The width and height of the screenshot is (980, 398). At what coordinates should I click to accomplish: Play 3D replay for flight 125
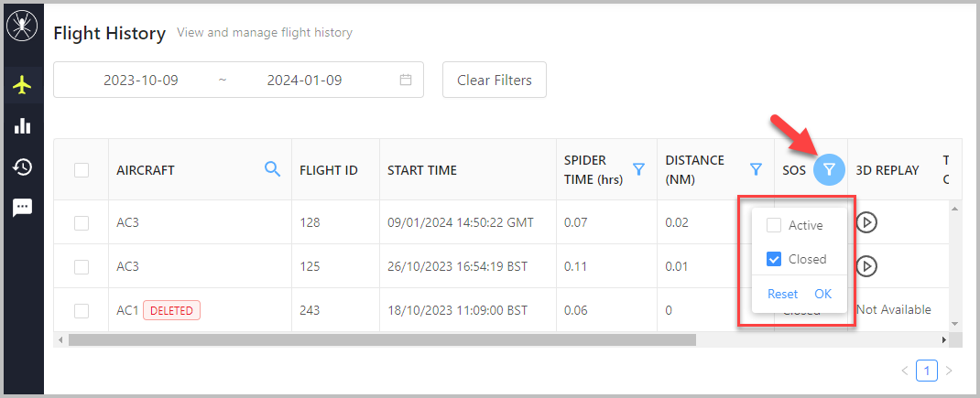(x=866, y=266)
